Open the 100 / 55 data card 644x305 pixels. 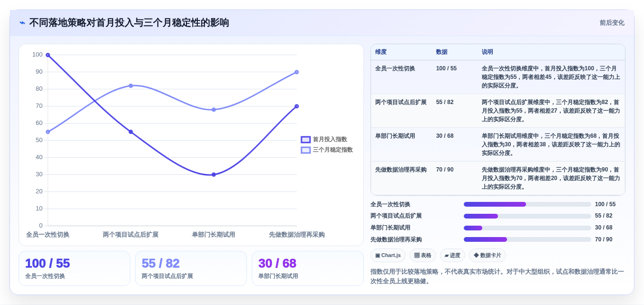[x=74, y=268]
